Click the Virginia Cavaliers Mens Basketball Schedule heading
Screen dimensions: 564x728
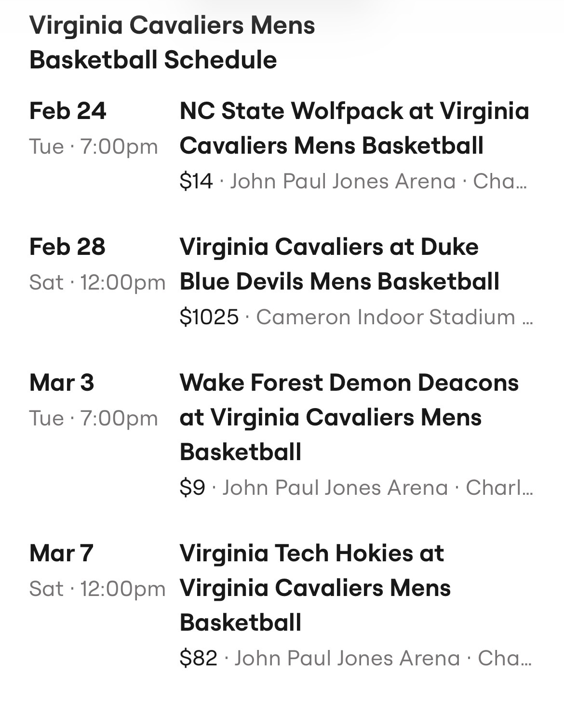[172, 42]
